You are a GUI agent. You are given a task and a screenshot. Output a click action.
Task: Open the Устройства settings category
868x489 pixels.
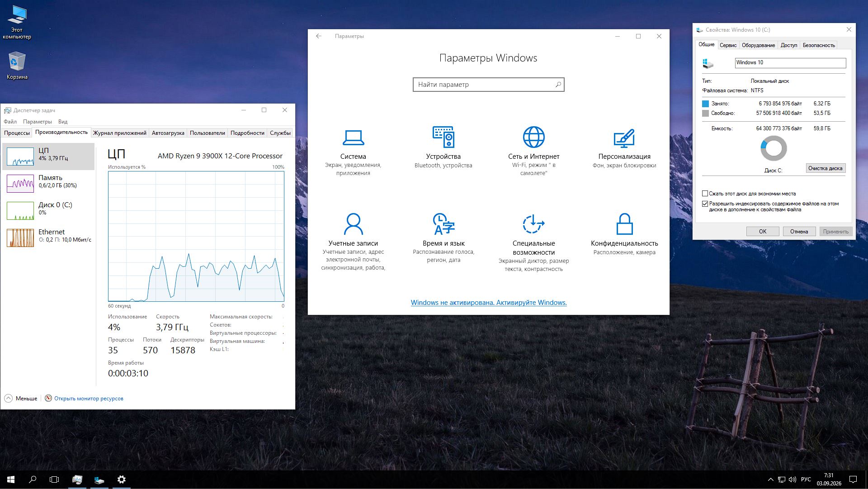pos(443,147)
